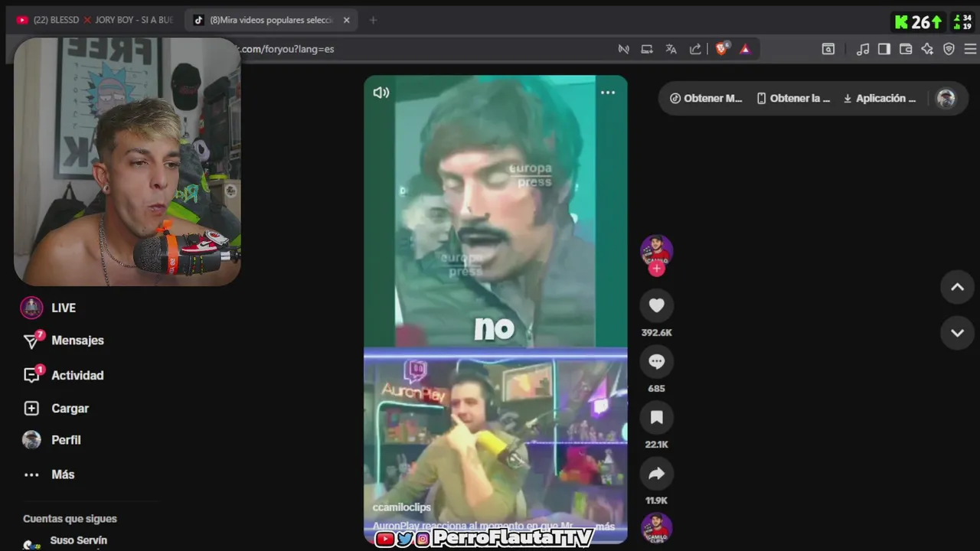Close the TikTok browser tab
This screenshot has height=551, width=980.
coord(346,20)
